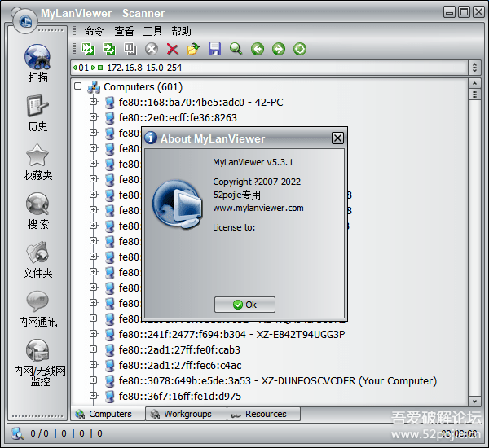This screenshot has width=489, height=448.
Task: Click the tree scrollbar thumb
Action: [474, 94]
